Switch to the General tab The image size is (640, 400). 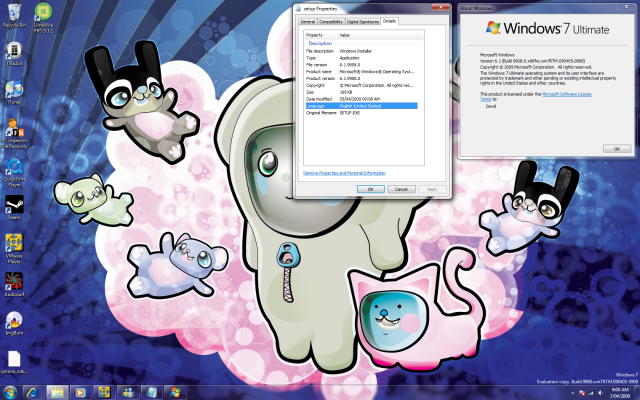point(308,22)
